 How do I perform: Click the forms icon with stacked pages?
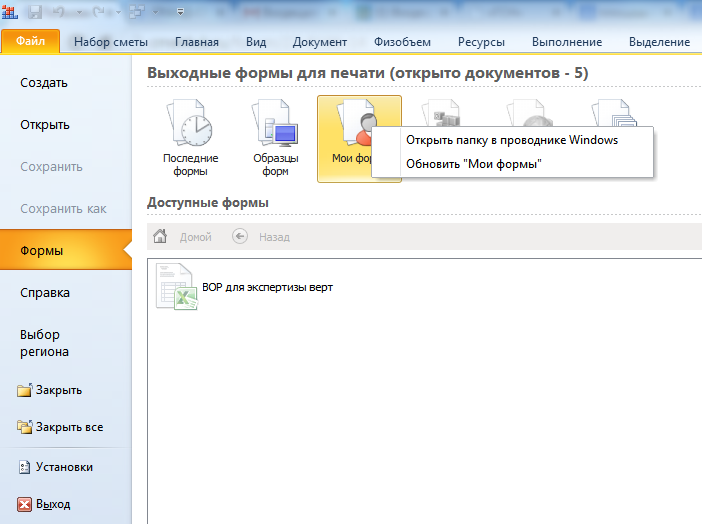coord(614,113)
